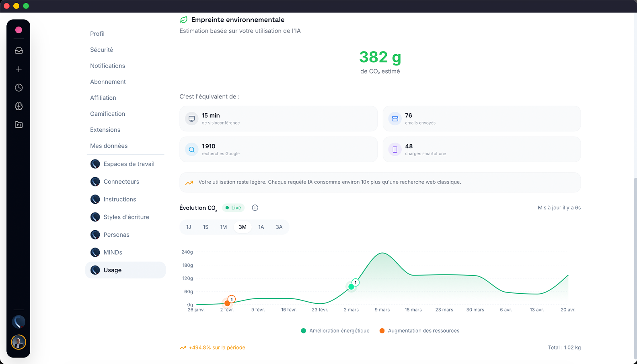The image size is (637, 364).
Task: Go to Mes données settings
Action: pos(109,146)
